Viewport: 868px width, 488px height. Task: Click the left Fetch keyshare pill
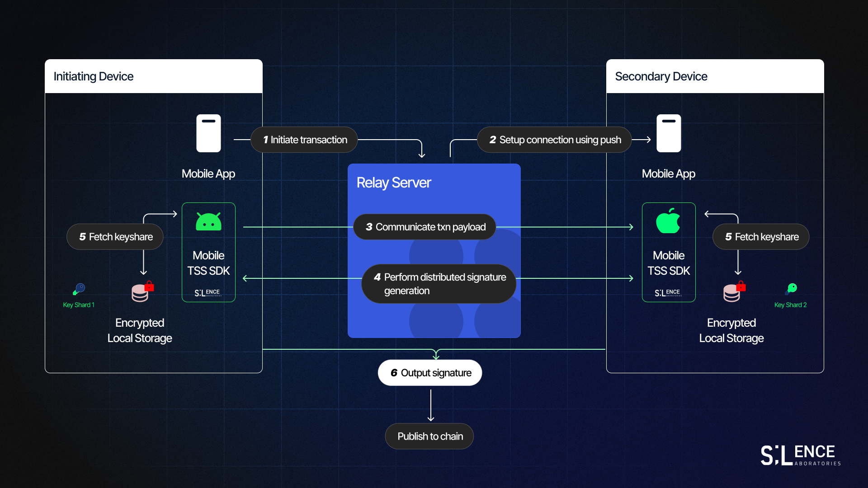(115, 237)
